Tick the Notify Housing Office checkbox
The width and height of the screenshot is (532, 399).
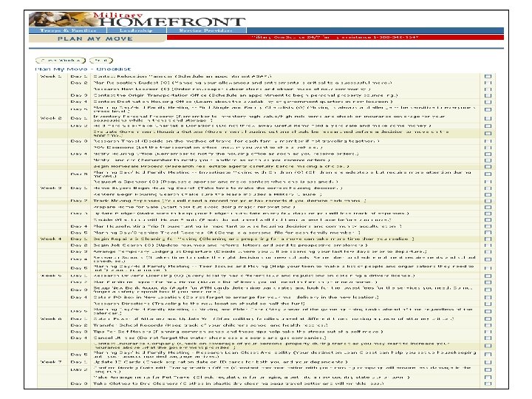(488, 154)
